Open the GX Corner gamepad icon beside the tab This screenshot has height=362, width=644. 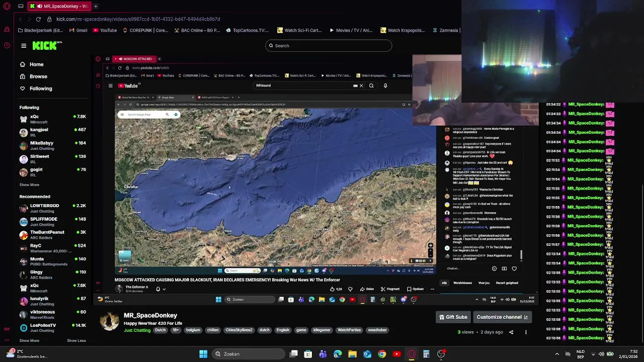pyautogui.click(x=21, y=6)
